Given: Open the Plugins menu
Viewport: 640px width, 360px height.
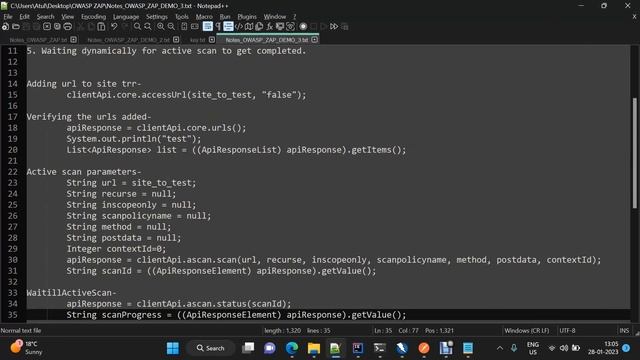Looking at the screenshot, I should point(247,17).
